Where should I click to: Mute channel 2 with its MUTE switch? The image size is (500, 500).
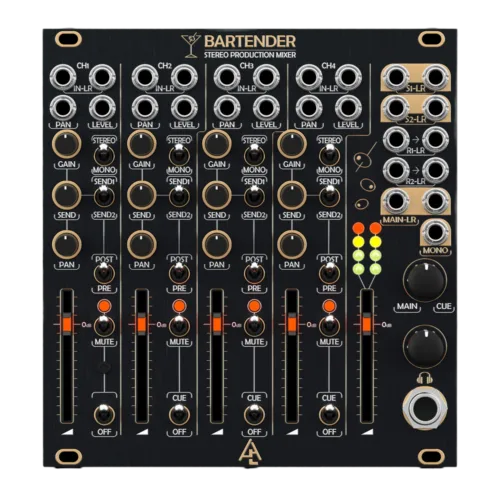click(179, 325)
